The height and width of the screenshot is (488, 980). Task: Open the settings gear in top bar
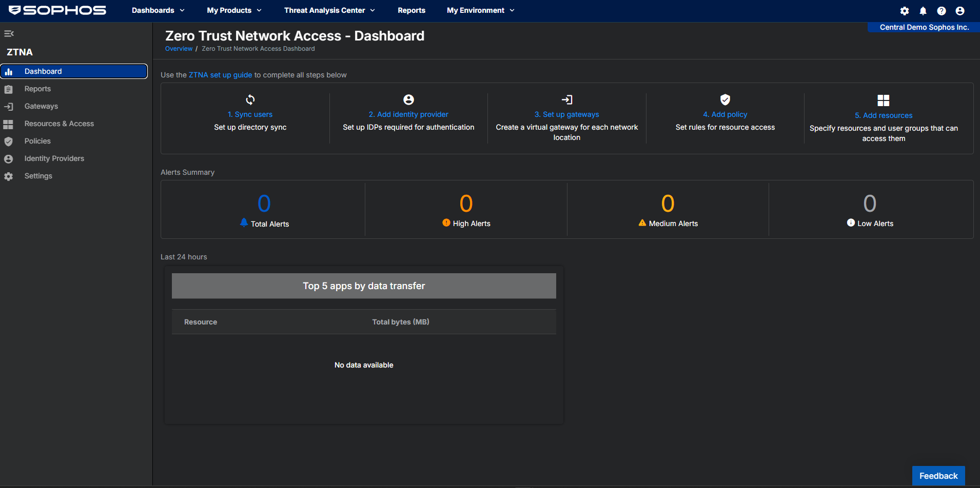coord(905,11)
